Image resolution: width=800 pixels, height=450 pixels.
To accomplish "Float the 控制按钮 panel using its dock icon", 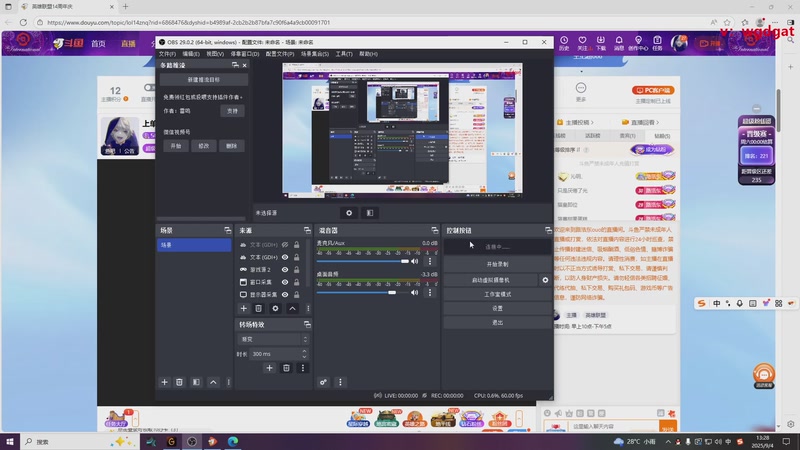I will click(548, 231).
